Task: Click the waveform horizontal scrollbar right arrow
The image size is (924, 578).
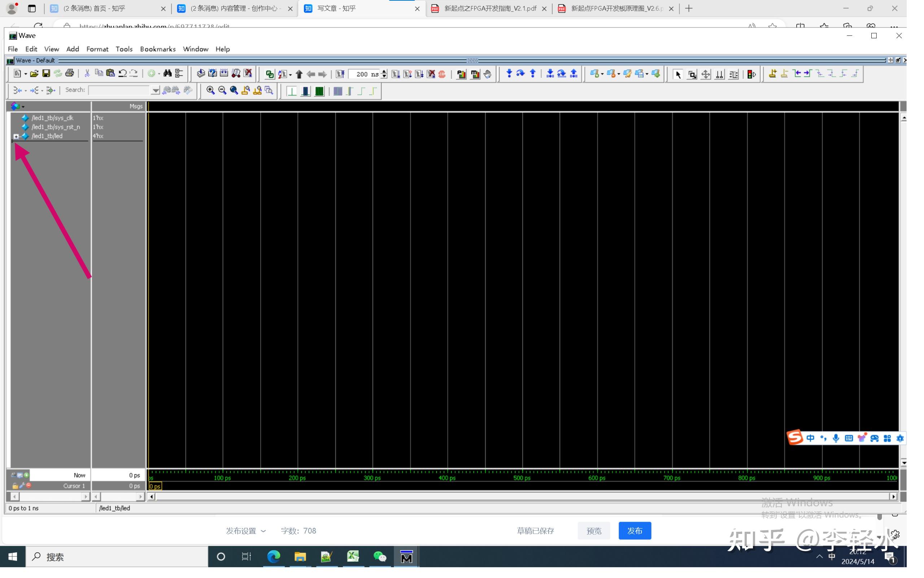Action: pos(893,496)
